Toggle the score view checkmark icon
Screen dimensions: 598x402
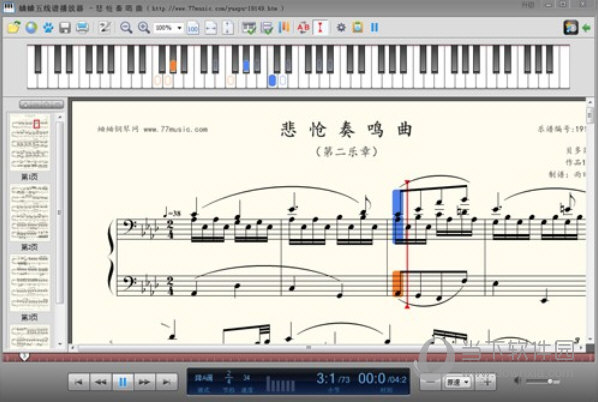267,27
